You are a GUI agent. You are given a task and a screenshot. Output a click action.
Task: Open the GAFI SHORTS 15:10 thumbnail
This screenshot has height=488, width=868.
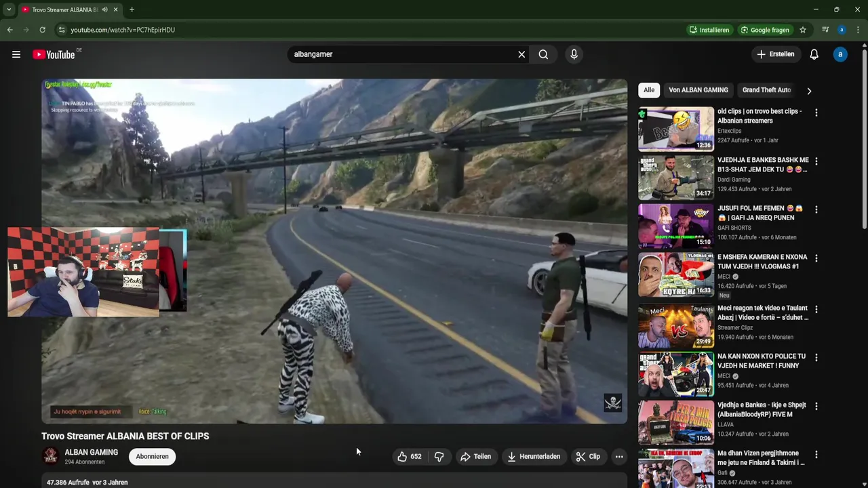click(x=675, y=226)
